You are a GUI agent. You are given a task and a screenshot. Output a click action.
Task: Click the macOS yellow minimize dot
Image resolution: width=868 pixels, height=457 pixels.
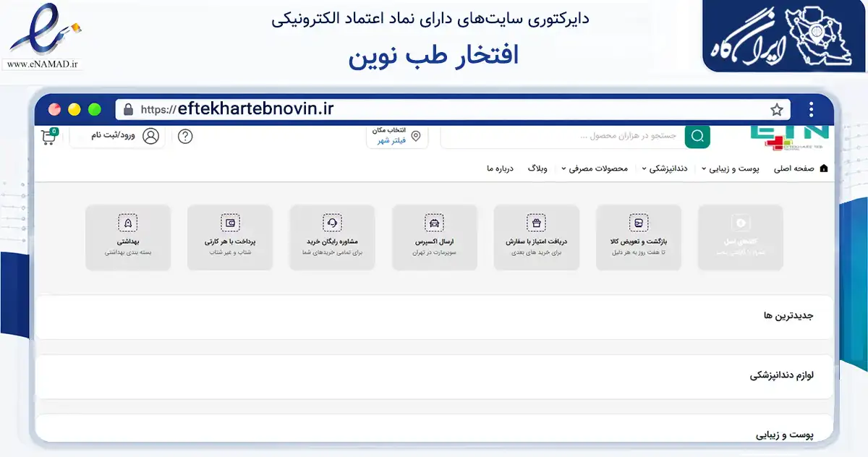[x=74, y=110]
